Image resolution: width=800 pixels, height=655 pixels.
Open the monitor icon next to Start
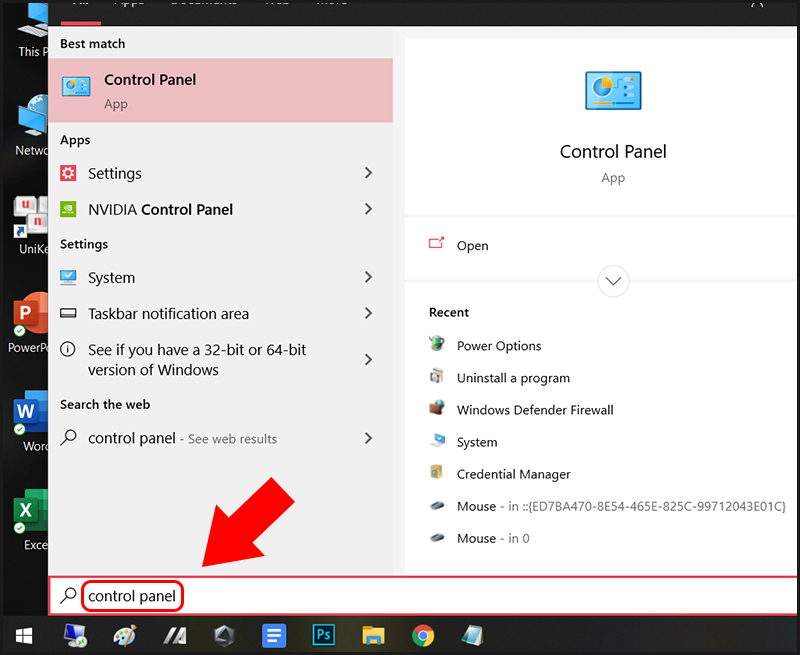[76, 636]
